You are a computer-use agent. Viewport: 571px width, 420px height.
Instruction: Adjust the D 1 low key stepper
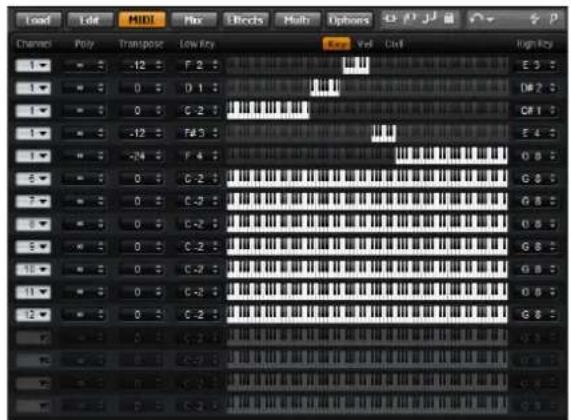[215, 88]
